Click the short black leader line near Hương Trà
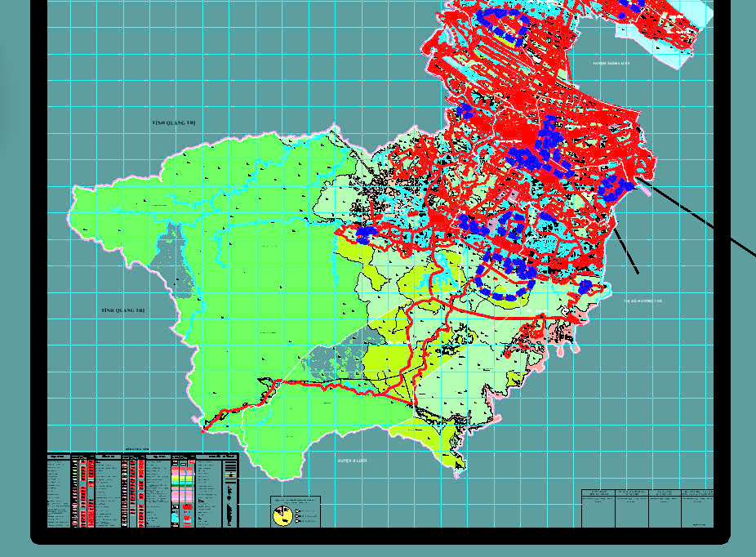 point(626,252)
